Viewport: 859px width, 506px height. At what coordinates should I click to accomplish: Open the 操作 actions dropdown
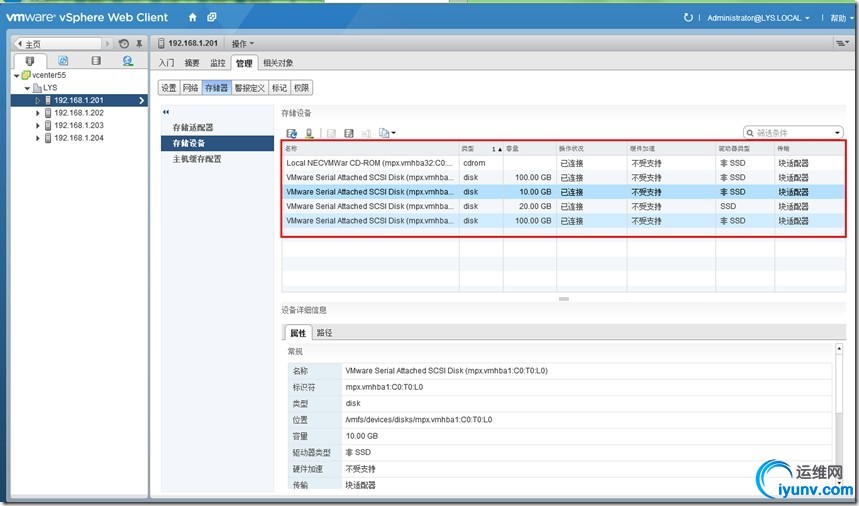(243, 43)
